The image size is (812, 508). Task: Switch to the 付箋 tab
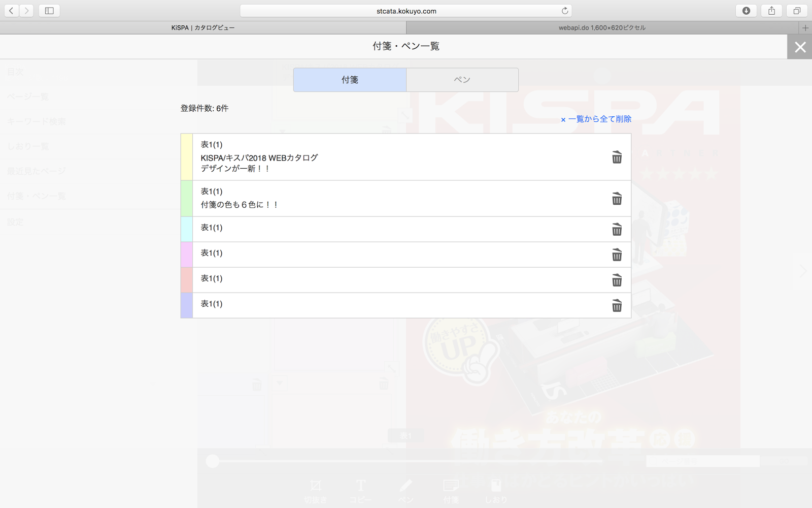[x=350, y=80]
